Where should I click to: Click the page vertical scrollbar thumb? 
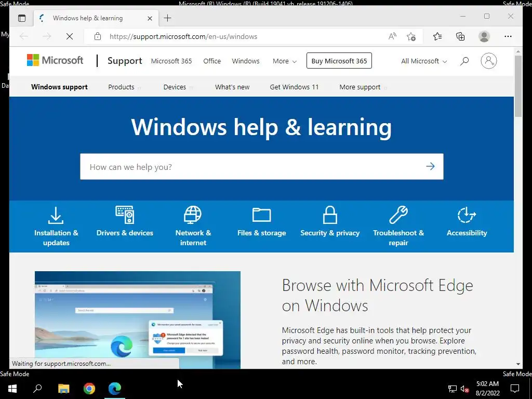point(518,86)
